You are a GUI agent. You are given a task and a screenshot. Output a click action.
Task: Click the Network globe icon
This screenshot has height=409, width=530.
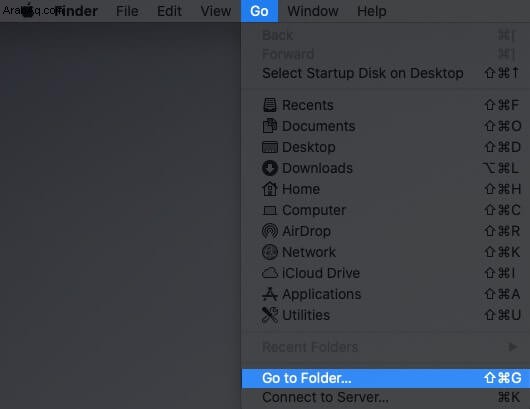pos(270,252)
